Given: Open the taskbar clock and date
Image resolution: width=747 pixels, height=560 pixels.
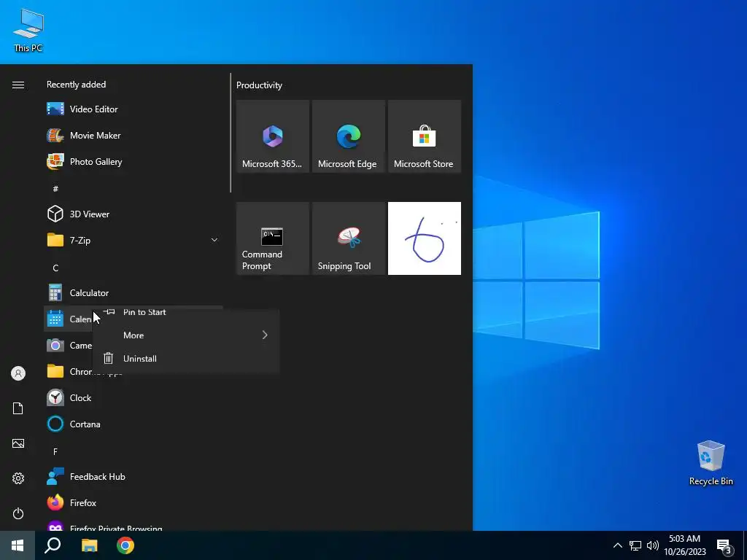Looking at the screenshot, I should (x=684, y=545).
